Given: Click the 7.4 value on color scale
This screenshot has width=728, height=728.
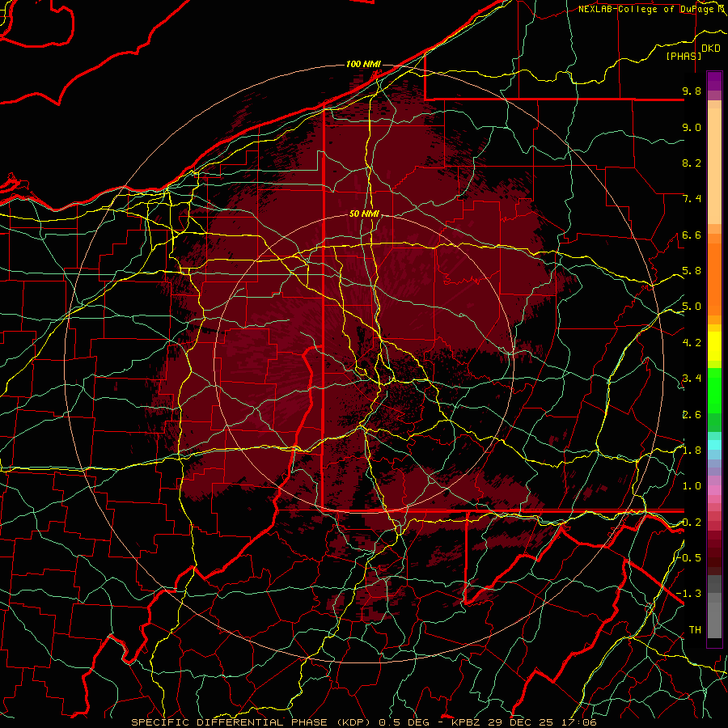Looking at the screenshot, I should click(692, 199).
